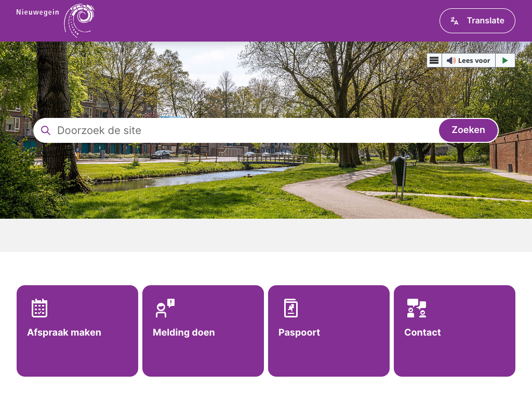532x399 pixels.
Task: Click the Lees voor text label
Action: 474,61
